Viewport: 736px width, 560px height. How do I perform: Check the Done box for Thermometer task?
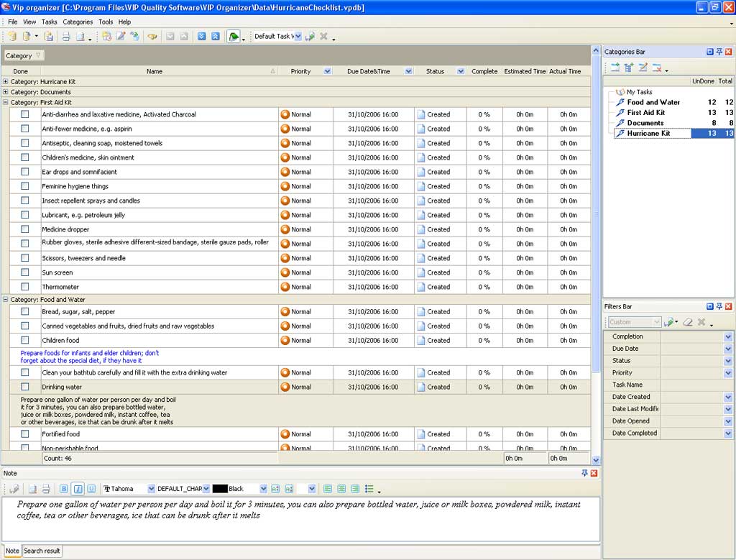point(25,287)
